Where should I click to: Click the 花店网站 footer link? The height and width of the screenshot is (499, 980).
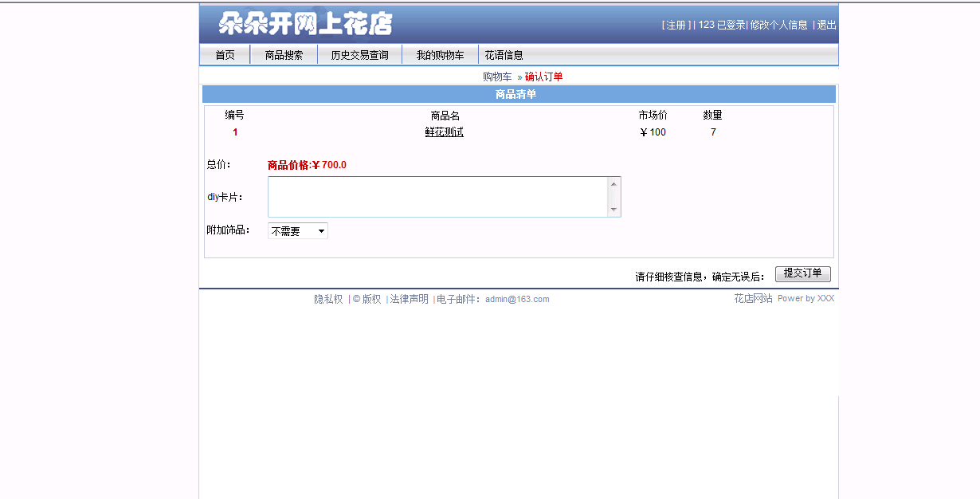click(753, 298)
